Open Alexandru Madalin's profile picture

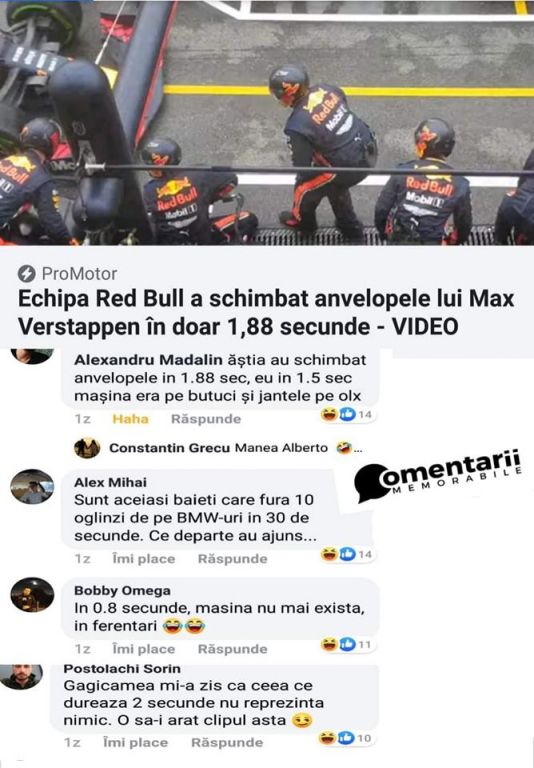32,355
